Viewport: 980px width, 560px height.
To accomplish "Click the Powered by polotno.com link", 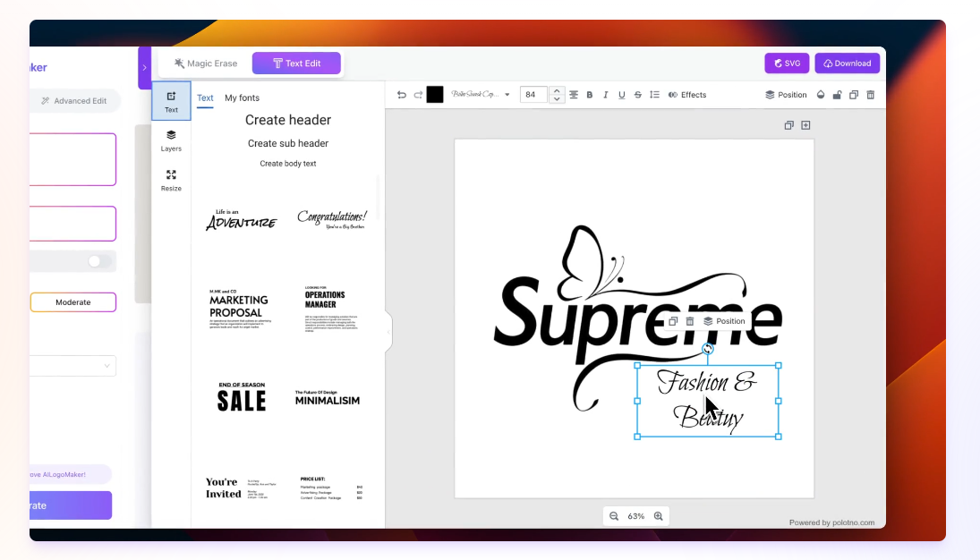I will 831,522.
